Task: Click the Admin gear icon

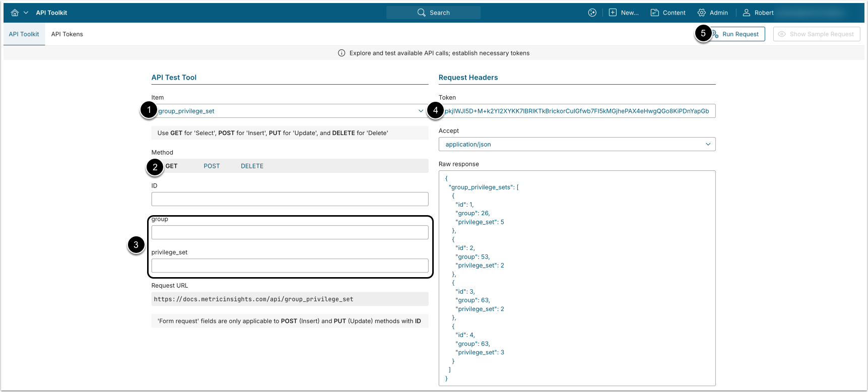Action: coord(702,13)
